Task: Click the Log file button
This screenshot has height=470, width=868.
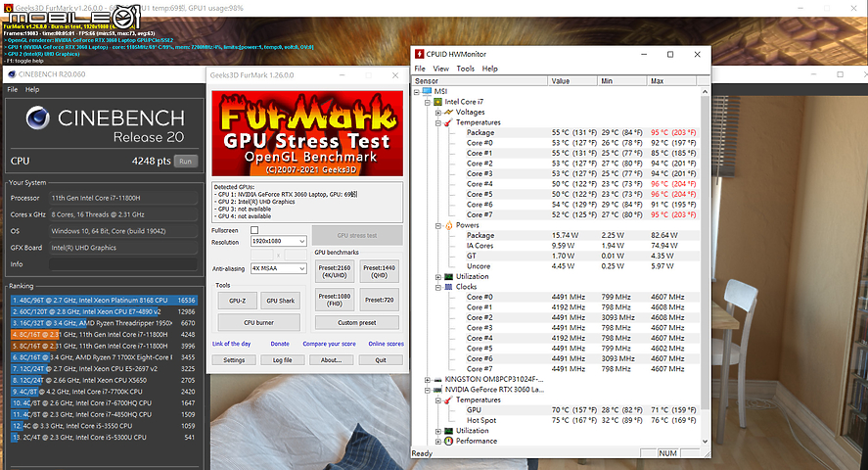Action: [x=283, y=359]
